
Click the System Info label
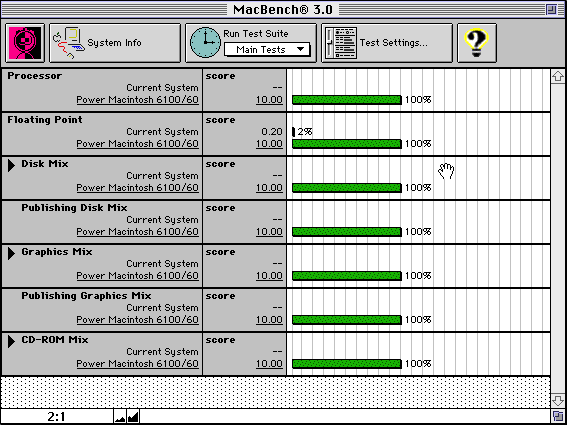click(114, 43)
